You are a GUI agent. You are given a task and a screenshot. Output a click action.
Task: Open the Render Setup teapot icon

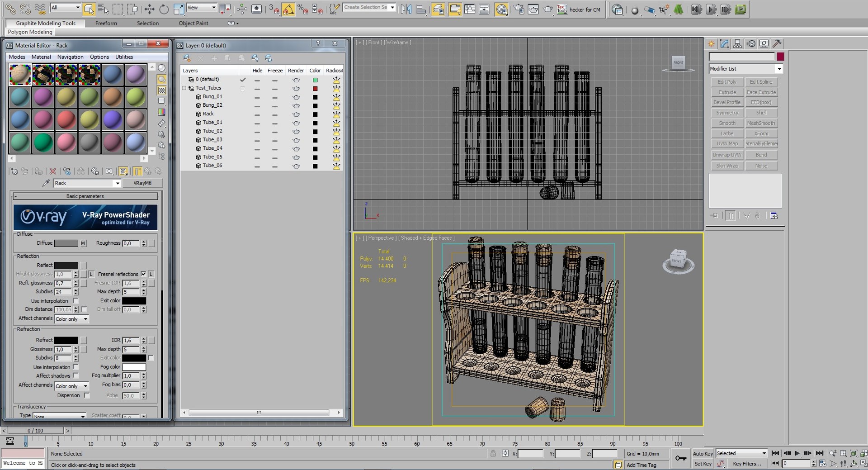519,9
